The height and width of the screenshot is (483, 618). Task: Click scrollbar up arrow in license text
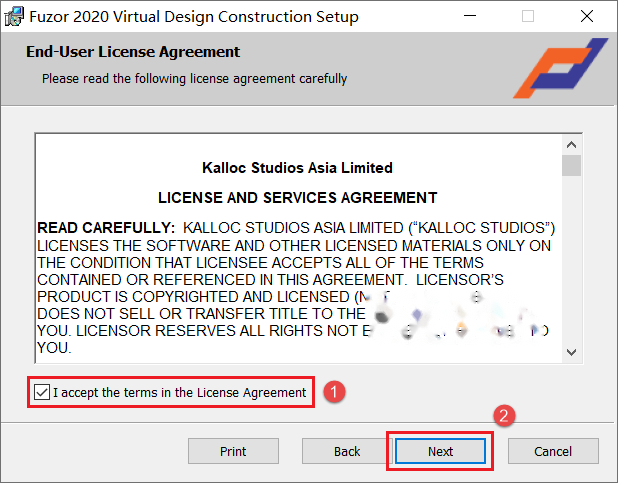click(571, 145)
